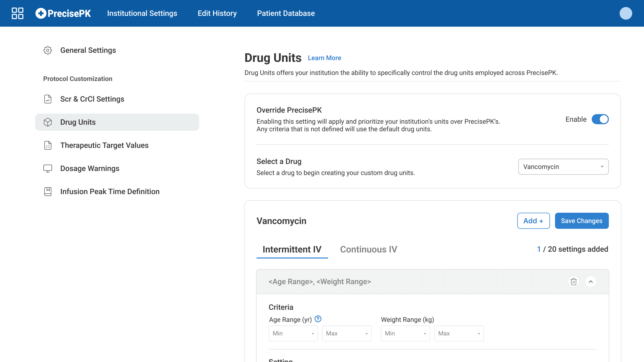Click the Weight Range Max field

click(459, 333)
